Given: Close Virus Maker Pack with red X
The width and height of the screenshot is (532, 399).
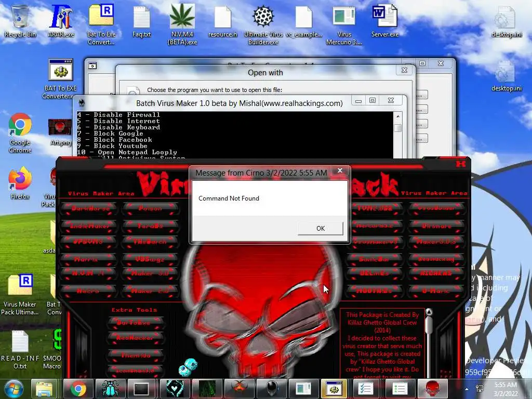Looking at the screenshot, I should click(460, 164).
